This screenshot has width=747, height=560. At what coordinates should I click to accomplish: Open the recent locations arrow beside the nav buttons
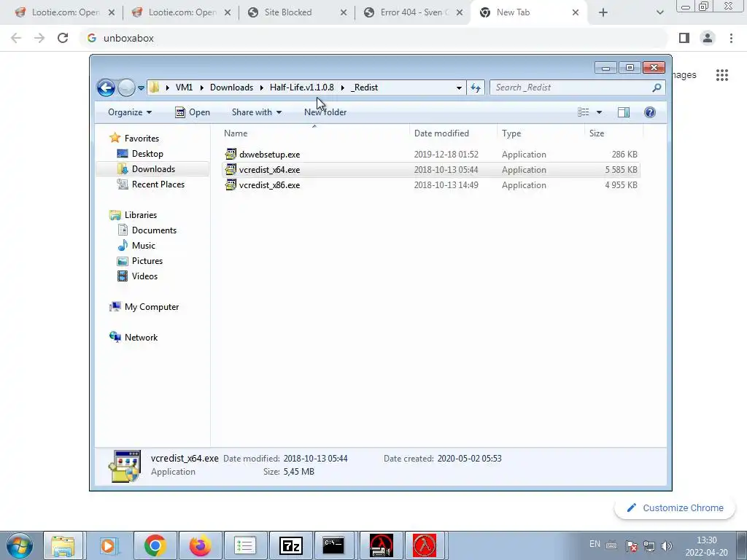[x=141, y=87]
